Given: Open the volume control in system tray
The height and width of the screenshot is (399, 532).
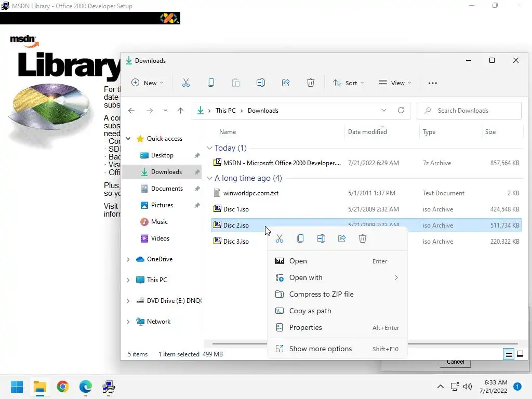Looking at the screenshot, I should [x=468, y=387].
